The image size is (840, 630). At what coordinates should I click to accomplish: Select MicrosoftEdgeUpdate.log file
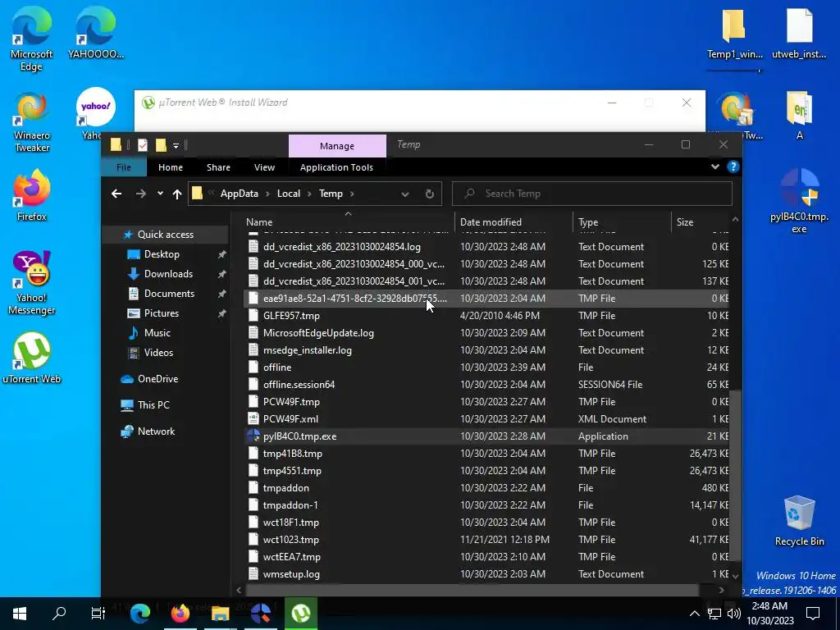(486, 333)
